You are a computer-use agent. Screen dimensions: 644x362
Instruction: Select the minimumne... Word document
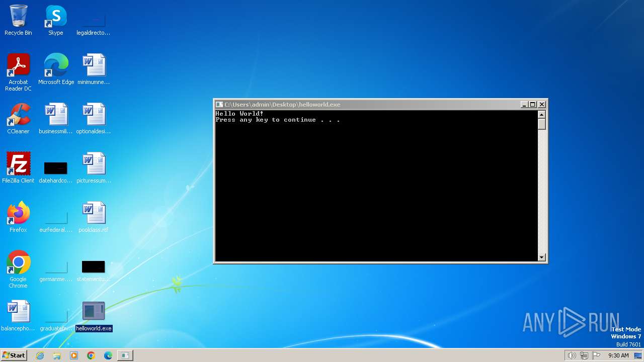[94, 69]
